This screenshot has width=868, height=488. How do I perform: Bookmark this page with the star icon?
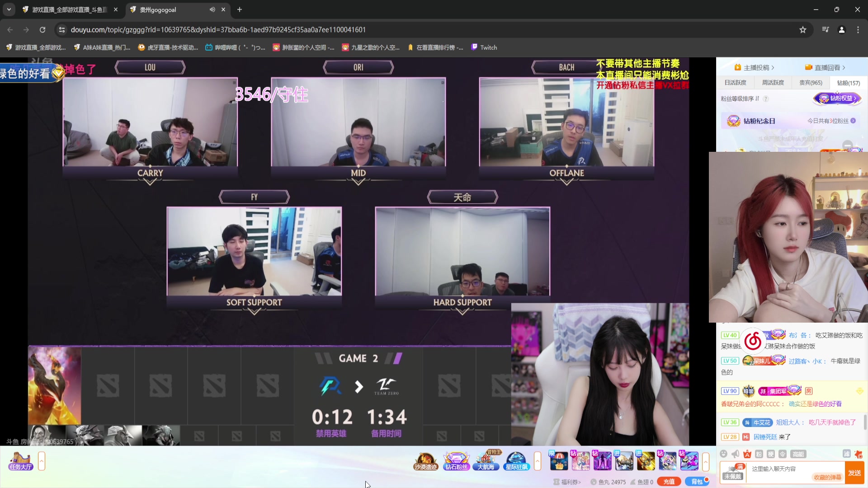(x=803, y=30)
